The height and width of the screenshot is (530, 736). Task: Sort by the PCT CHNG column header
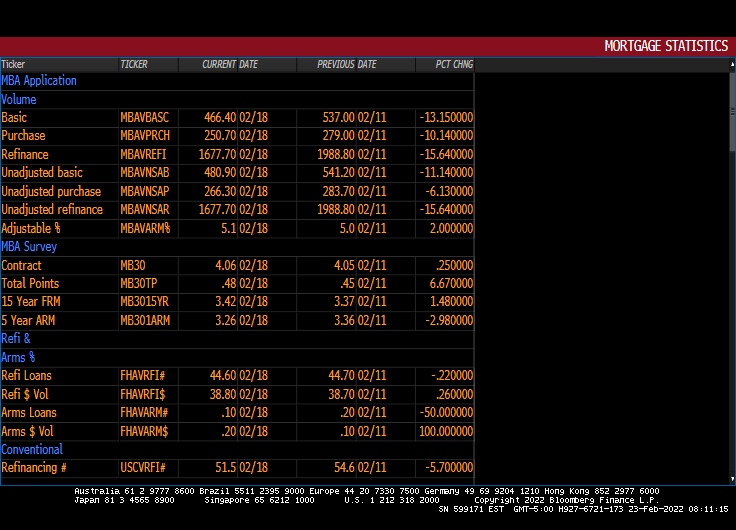click(453, 65)
